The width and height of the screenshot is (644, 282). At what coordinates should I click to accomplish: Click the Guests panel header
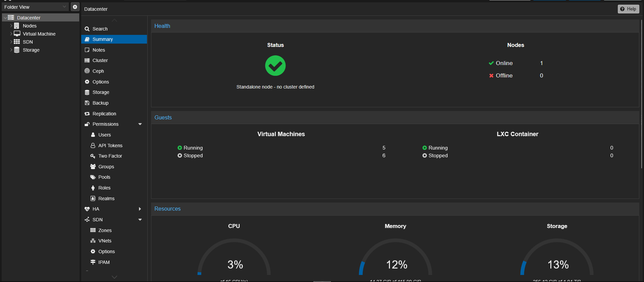click(395, 117)
